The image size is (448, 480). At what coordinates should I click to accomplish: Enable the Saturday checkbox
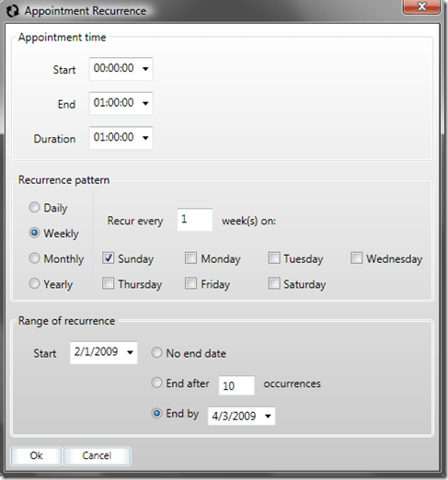coord(274,283)
